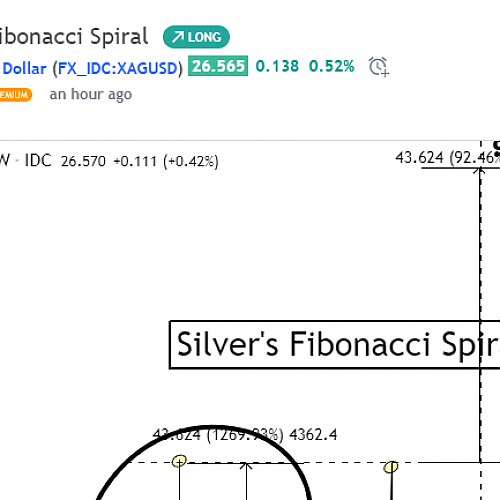Open the FX_IDC:XAGUSD symbol link
The width and height of the screenshot is (500, 500).
coord(118,69)
